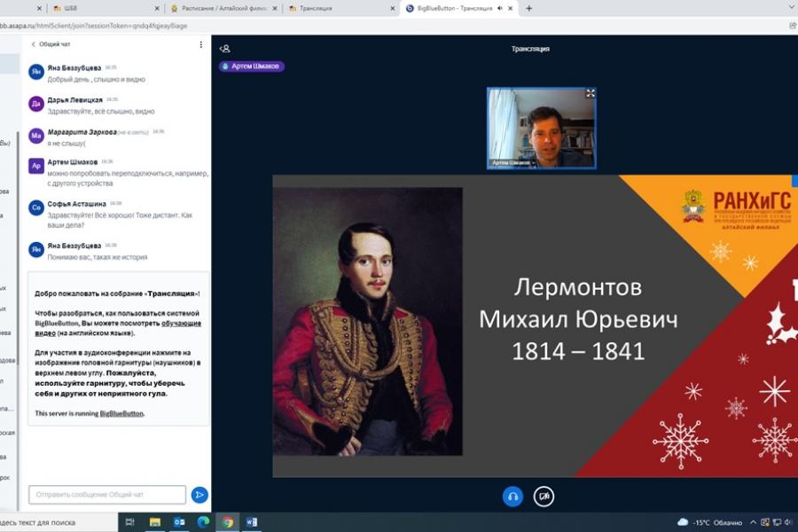This screenshot has width=798, height=532.
Task: Open BigBlueButton link in welcome text
Action: 121,413
